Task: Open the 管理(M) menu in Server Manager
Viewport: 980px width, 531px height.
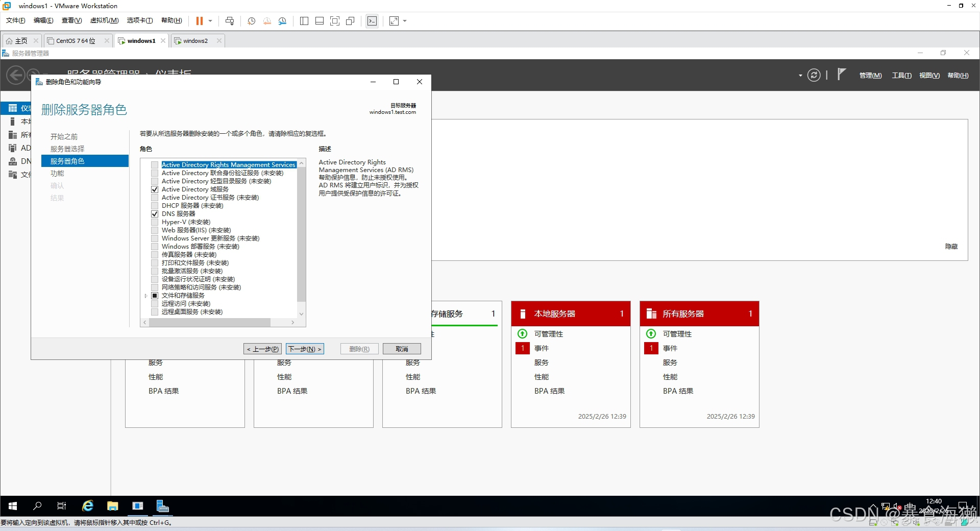Action: [870, 76]
